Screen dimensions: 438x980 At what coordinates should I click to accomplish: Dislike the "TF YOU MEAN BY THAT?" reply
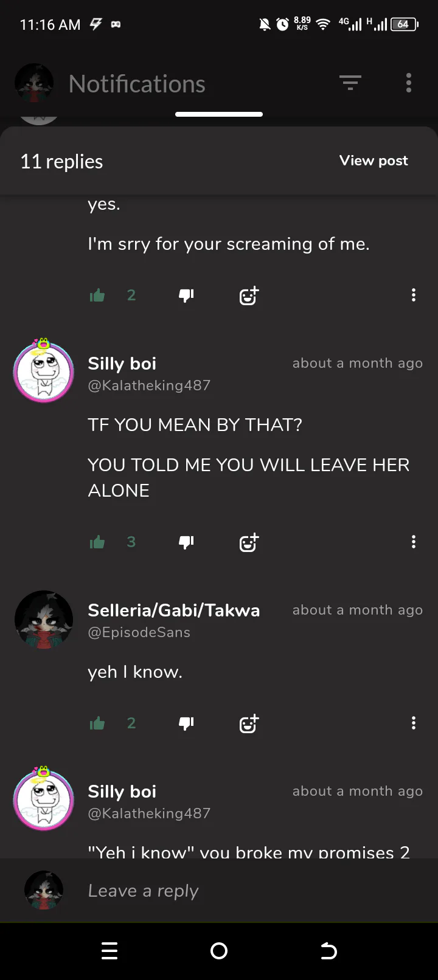(x=186, y=542)
